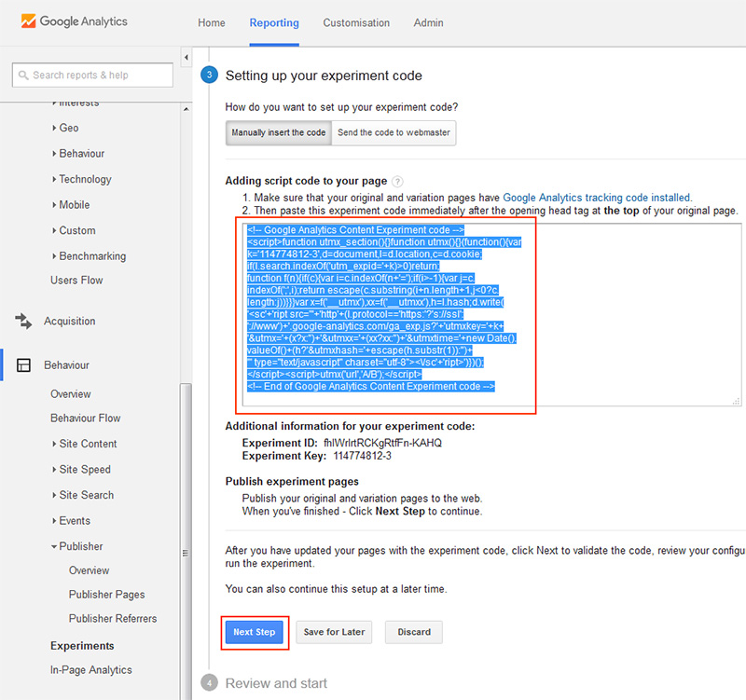Image resolution: width=746 pixels, height=700 pixels.
Task: Click Experiment Key value 114774812-3
Action: point(362,456)
